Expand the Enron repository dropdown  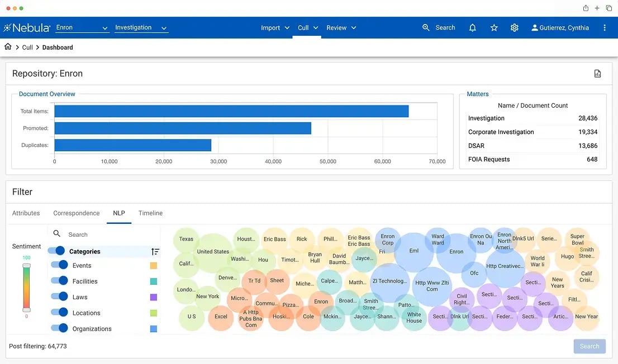tap(82, 27)
